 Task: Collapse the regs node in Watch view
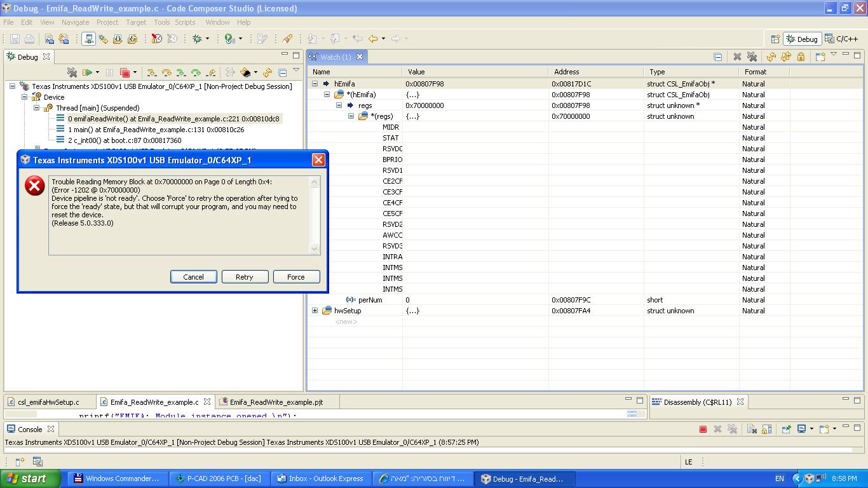(339, 105)
